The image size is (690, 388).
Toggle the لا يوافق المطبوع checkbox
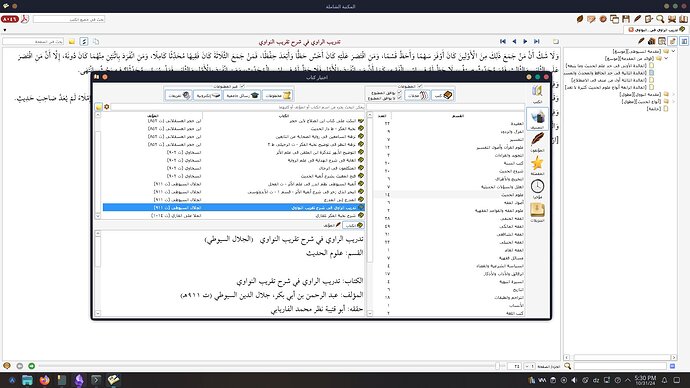(x=399, y=98)
